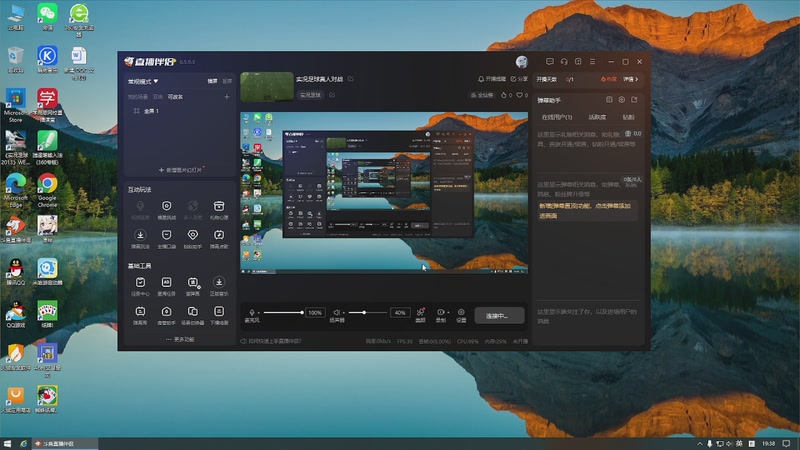Switch to 竖屏 portrait mode
The width and height of the screenshot is (800, 450).
[227, 81]
